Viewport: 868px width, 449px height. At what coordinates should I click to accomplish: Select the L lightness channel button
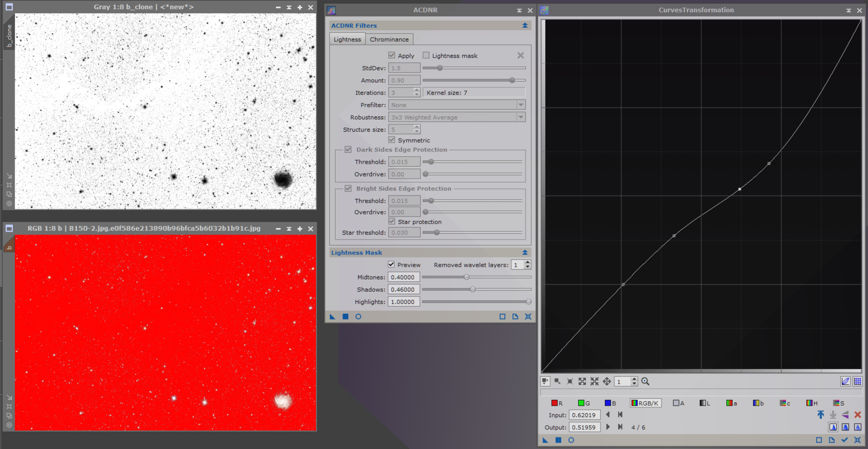coord(704,403)
